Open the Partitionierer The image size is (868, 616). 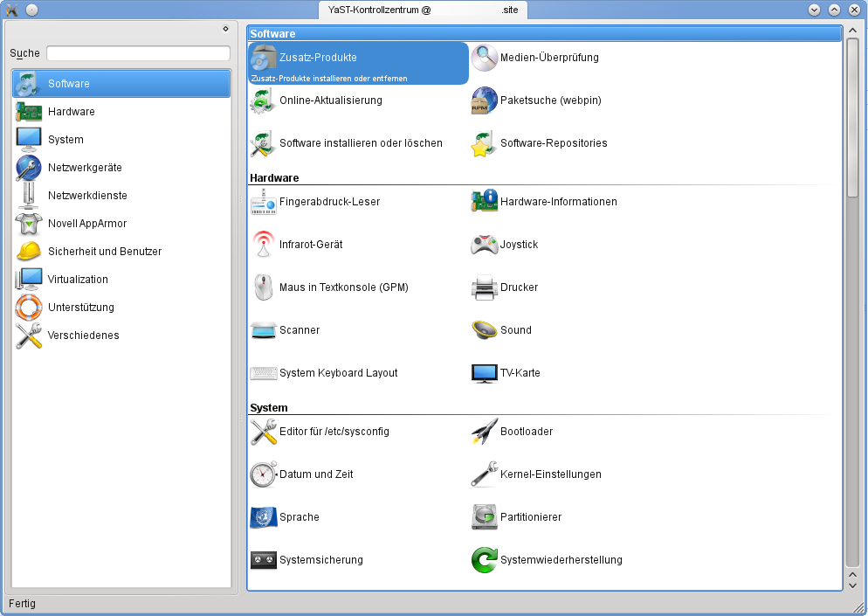[x=516, y=517]
